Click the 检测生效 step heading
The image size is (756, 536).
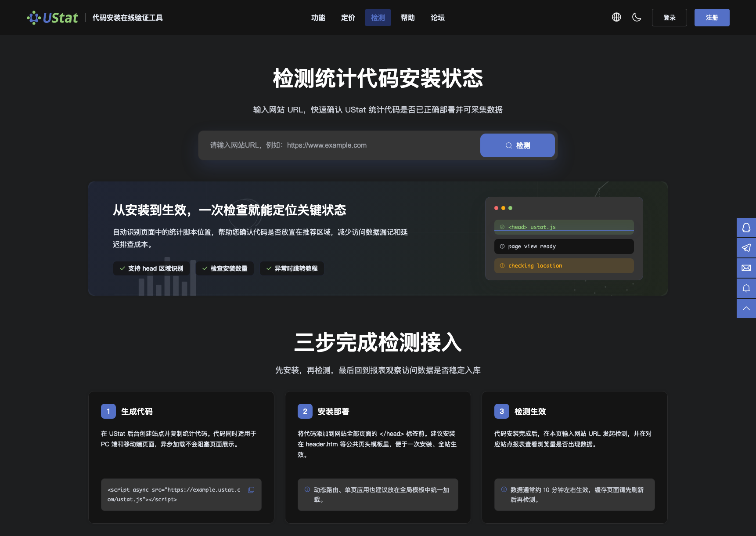click(x=530, y=412)
